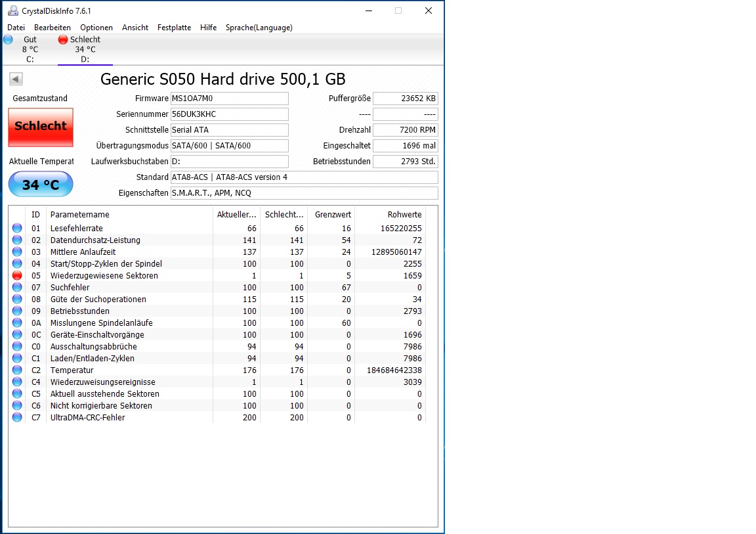Image resolution: width=756 pixels, height=534 pixels.
Task: Click the 34 °C temperature button
Action: [41, 185]
